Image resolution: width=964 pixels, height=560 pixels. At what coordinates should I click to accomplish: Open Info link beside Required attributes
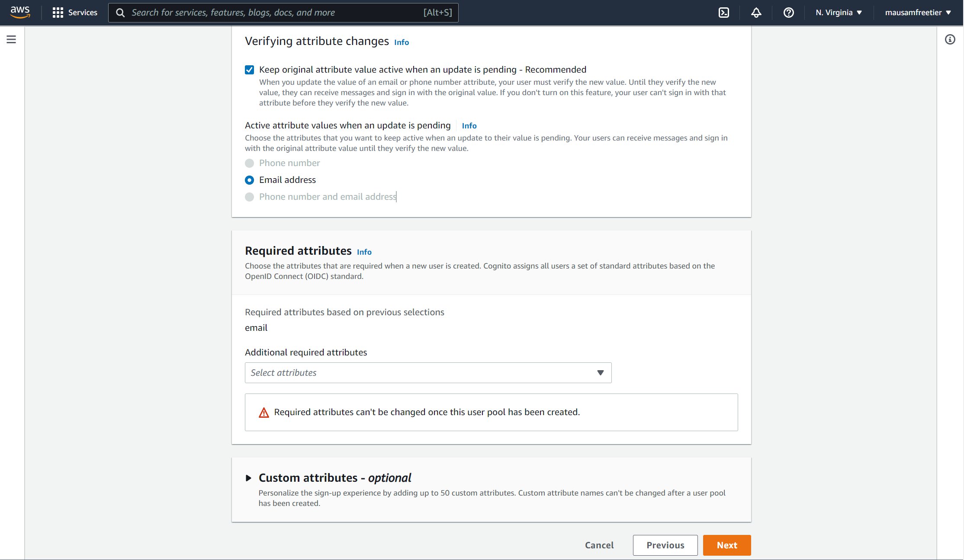[x=364, y=252]
